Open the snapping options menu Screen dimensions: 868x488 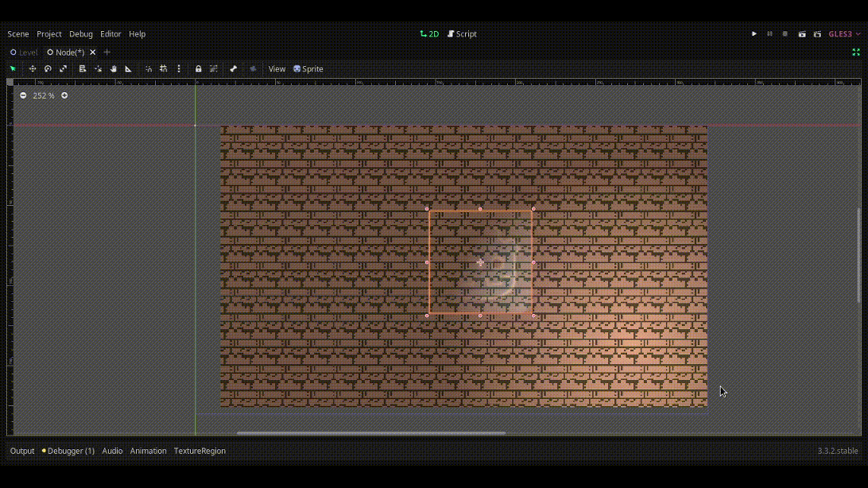pos(179,69)
